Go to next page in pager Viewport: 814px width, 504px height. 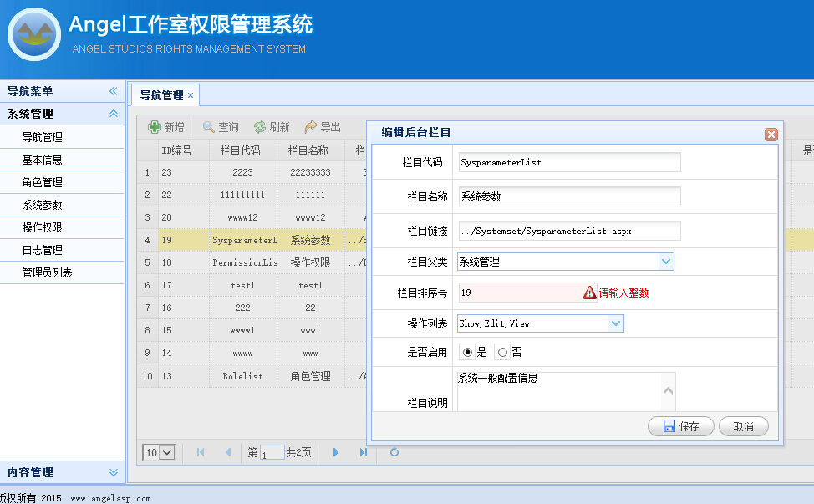point(336,452)
